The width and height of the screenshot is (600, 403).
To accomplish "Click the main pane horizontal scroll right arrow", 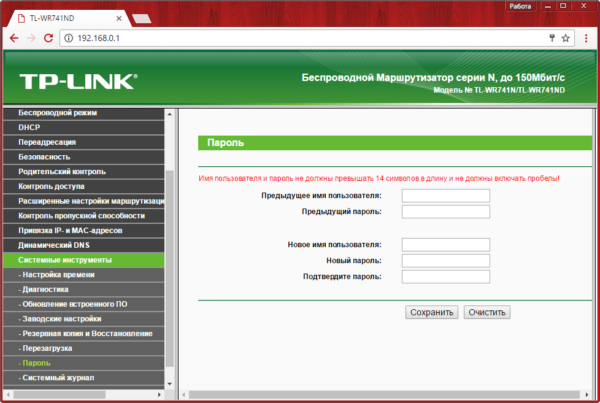I will tap(587, 395).
